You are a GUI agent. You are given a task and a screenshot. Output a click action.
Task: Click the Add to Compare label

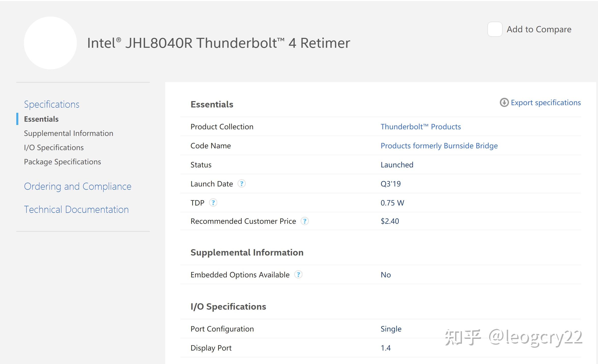point(539,29)
